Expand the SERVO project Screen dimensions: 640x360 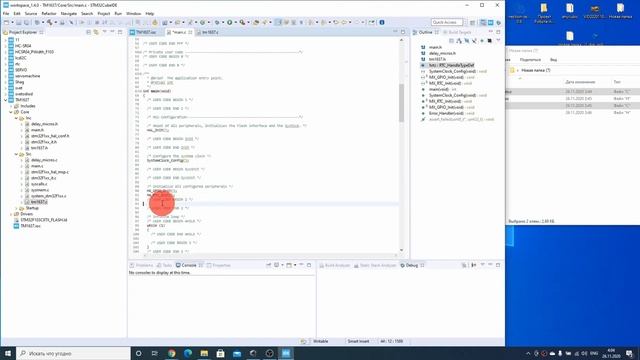point(6,70)
